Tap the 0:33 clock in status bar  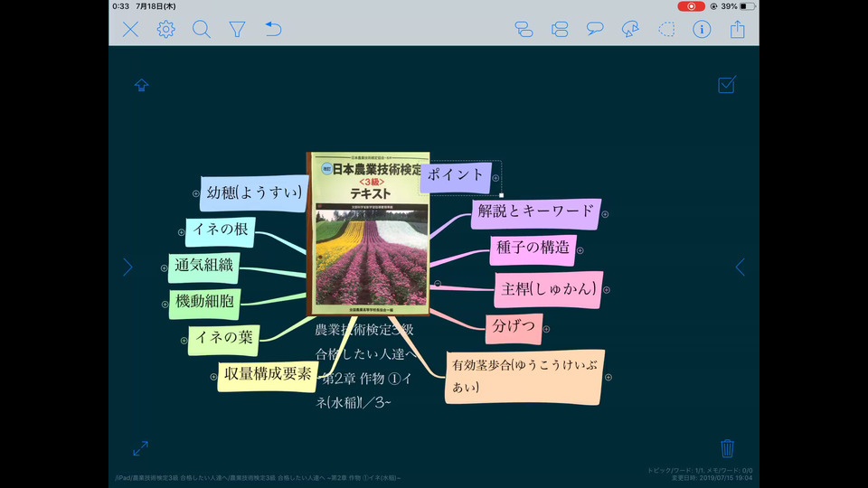[x=120, y=6]
